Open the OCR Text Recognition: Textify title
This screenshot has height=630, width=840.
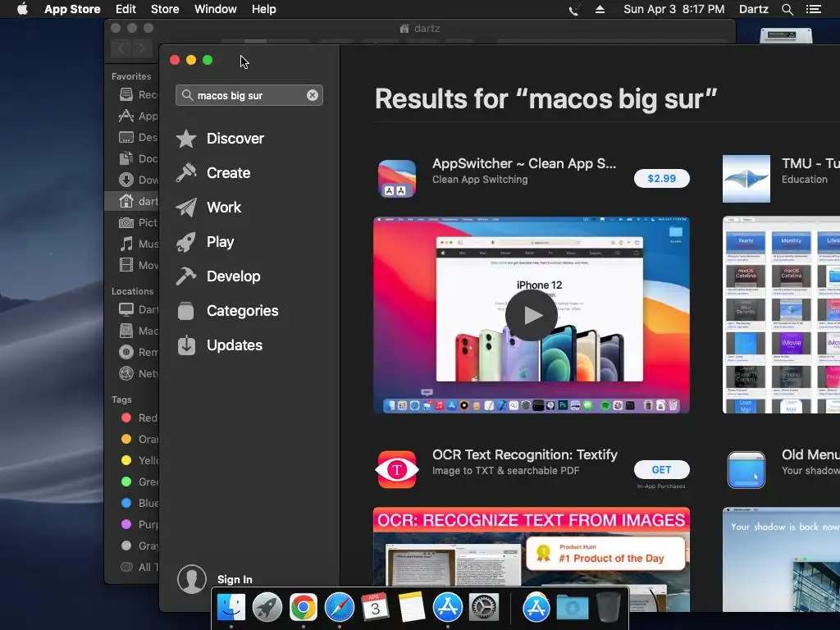pyautogui.click(x=525, y=454)
